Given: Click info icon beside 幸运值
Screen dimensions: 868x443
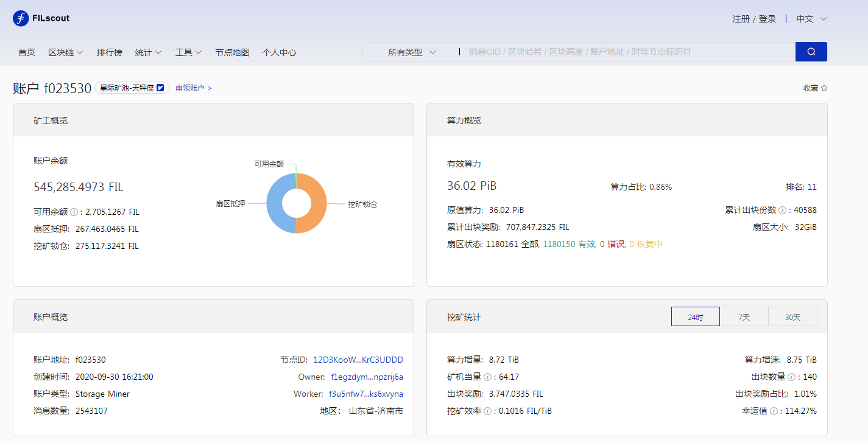Looking at the screenshot, I should pos(774,411).
